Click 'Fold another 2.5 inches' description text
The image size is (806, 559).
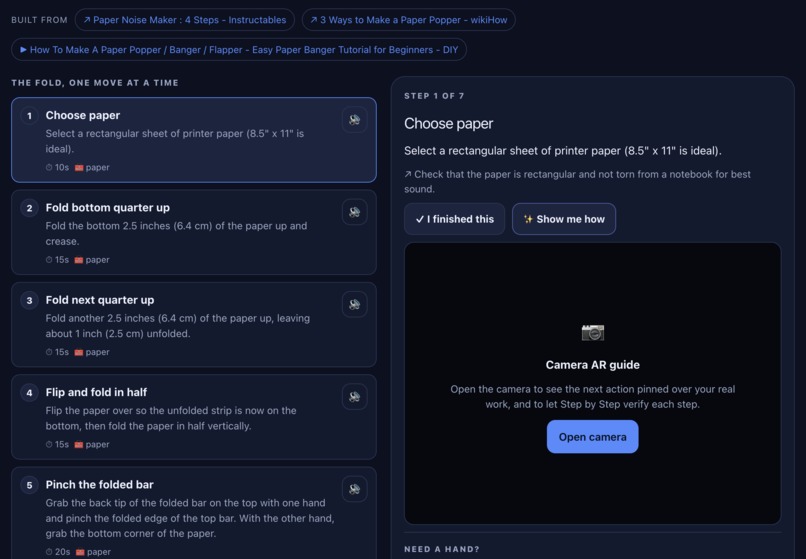[x=177, y=326]
